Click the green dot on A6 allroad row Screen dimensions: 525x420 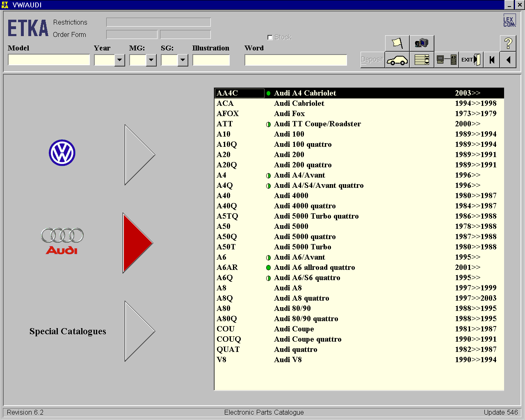269,268
